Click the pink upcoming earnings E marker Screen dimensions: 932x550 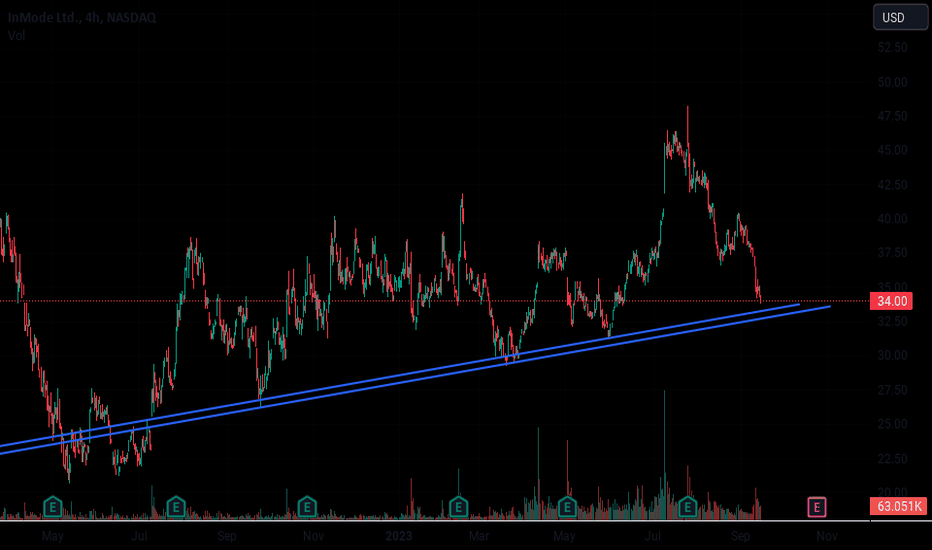click(x=817, y=507)
